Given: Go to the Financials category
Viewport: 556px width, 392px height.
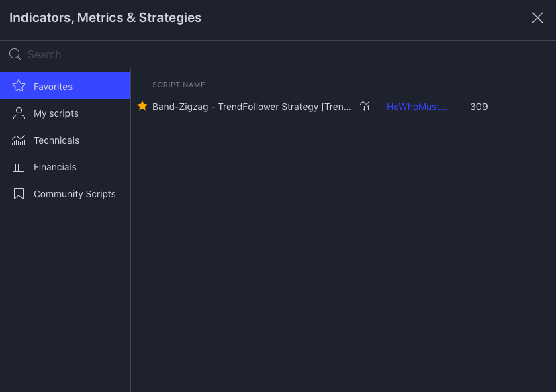Looking at the screenshot, I should coord(55,167).
